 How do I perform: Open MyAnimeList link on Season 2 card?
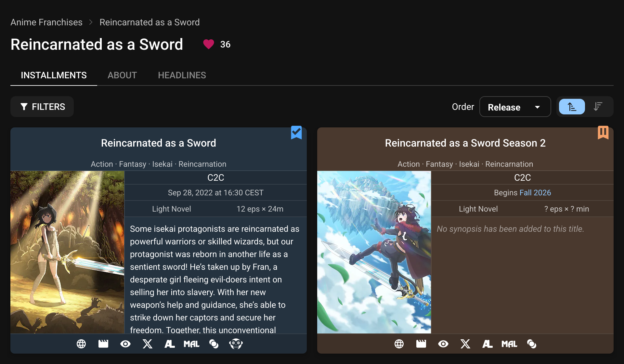[x=510, y=344]
